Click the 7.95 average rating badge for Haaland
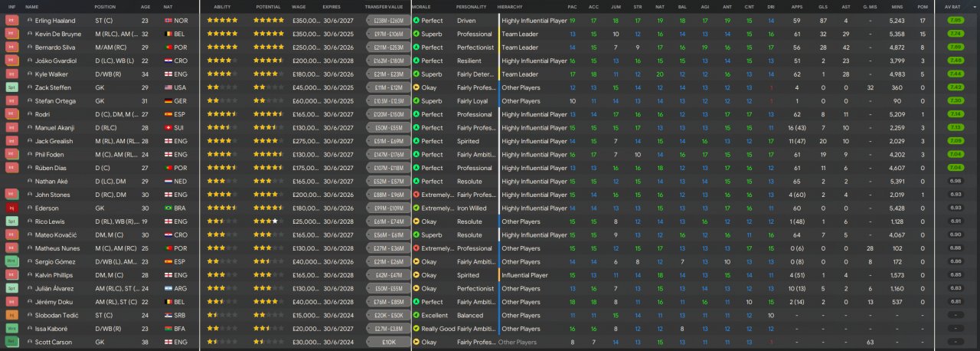Screen dimensions: 980x351 [955, 21]
